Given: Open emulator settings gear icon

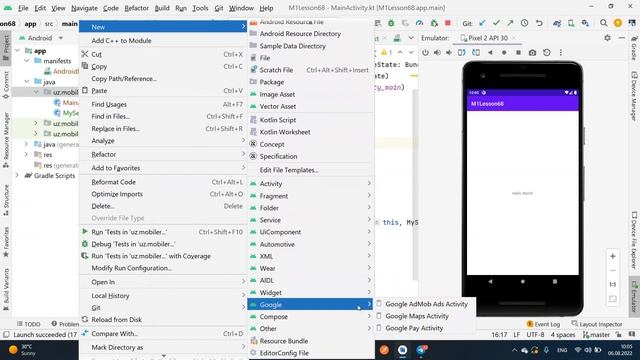Looking at the screenshot, I should [x=607, y=38].
